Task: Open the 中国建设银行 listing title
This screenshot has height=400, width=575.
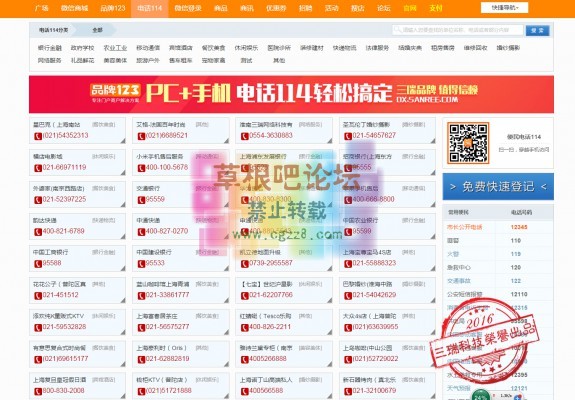Action: click(x=154, y=252)
